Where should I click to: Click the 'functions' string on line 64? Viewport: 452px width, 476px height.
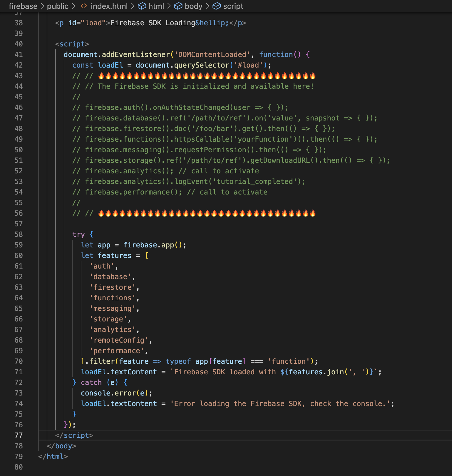(x=113, y=298)
